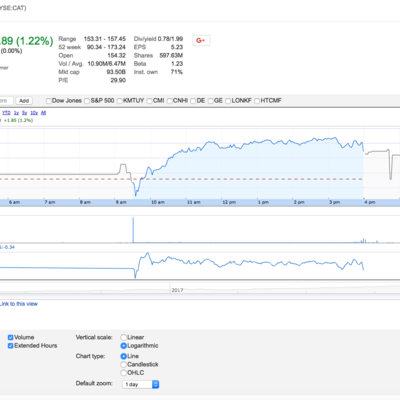Enable the CNHI comparison checkbox

coord(170,101)
